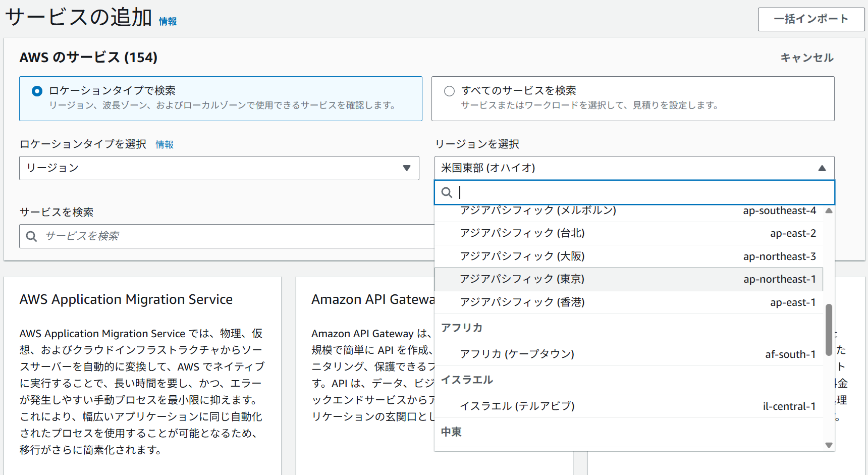
Task: Open 情報 link beside サービスの追加 title
Action: 168,21
